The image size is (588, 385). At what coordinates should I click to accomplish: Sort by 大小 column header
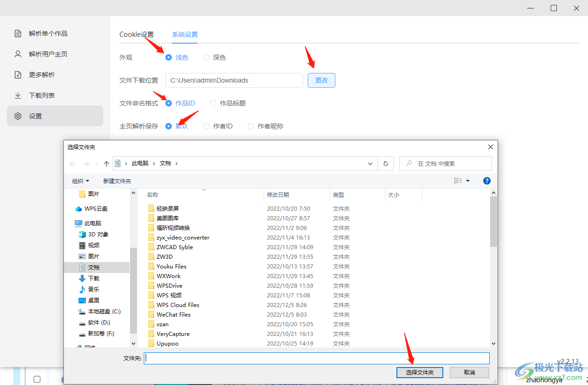coord(403,195)
